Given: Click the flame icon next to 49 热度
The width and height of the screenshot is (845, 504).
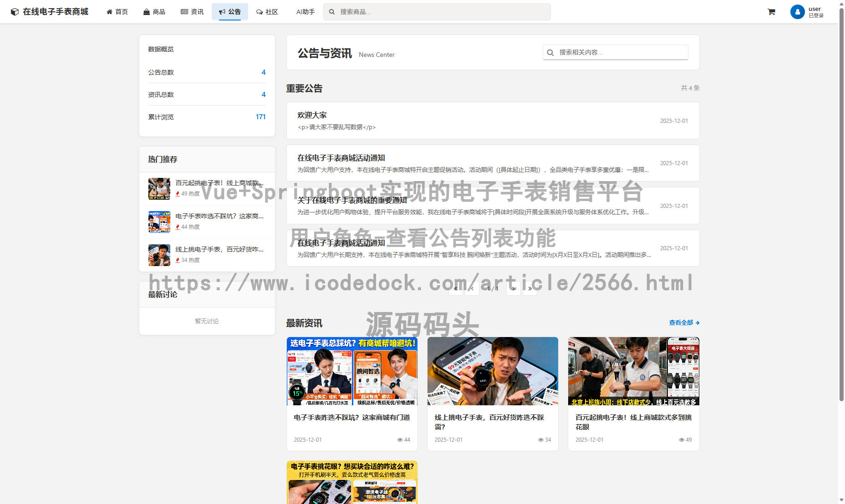Looking at the screenshot, I should pyautogui.click(x=178, y=193).
